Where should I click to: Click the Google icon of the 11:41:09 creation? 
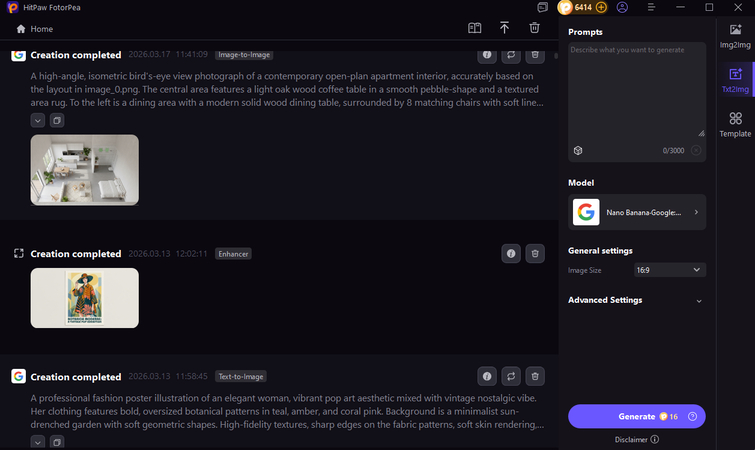(18, 54)
